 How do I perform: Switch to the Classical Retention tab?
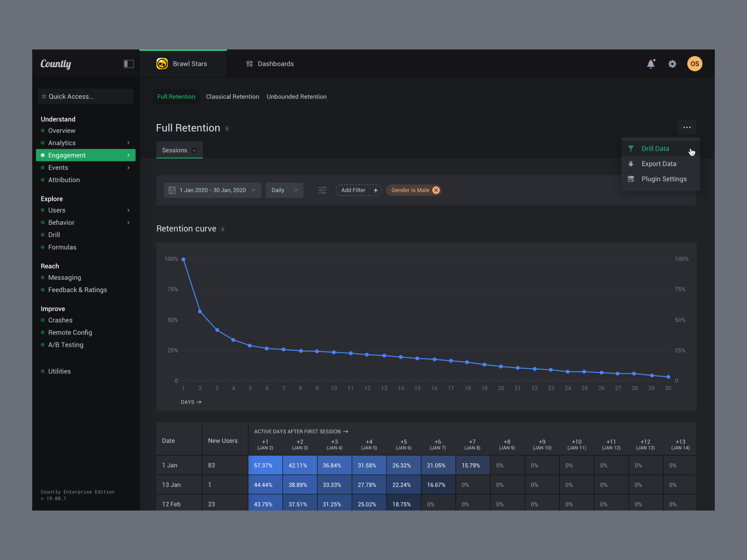click(233, 97)
